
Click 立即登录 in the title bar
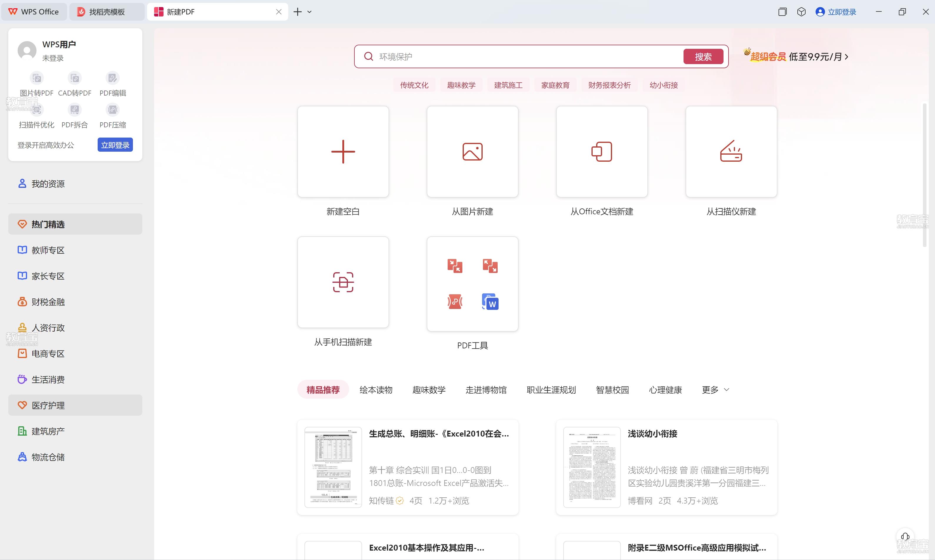pyautogui.click(x=836, y=12)
